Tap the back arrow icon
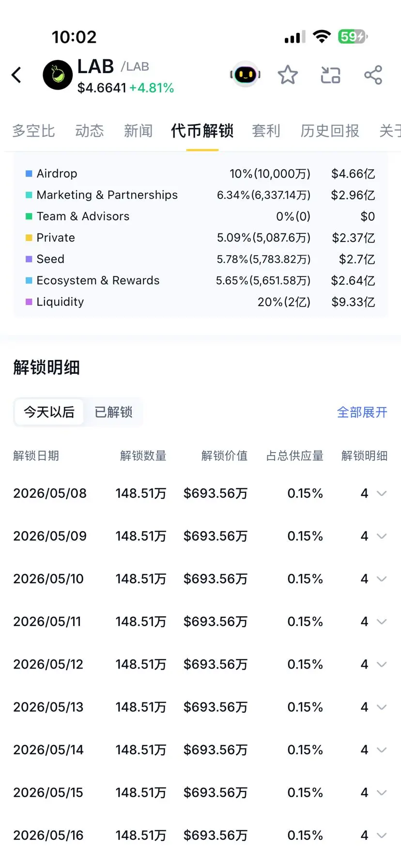 point(16,75)
